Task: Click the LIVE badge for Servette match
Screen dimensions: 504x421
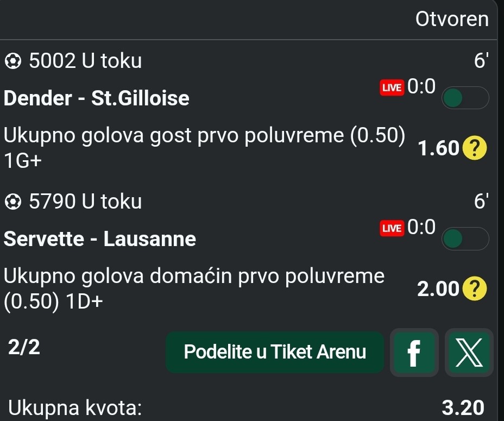Action: point(391,229)
